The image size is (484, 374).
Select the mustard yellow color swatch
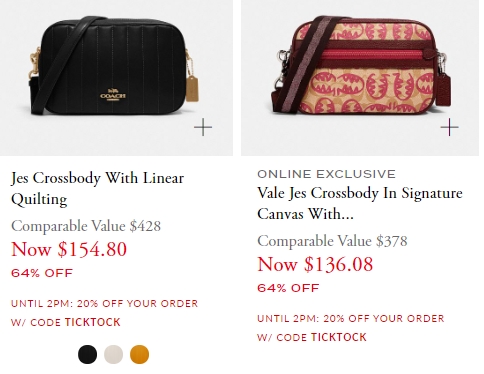[139, 354]
